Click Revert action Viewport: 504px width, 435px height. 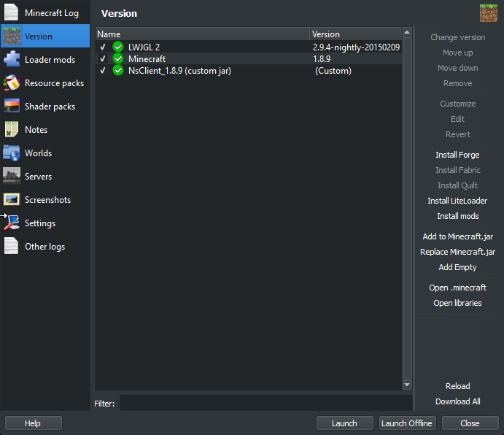click(457, 134)
